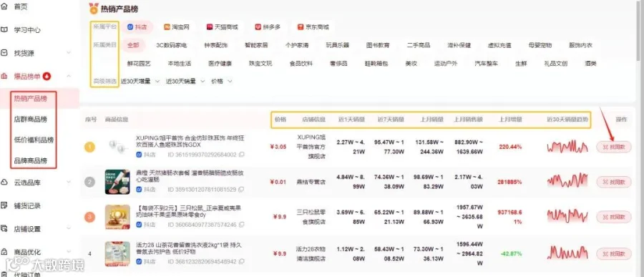
Task: Open the 近30天增量 filter dropdown
Action: (x=140, y=82)
